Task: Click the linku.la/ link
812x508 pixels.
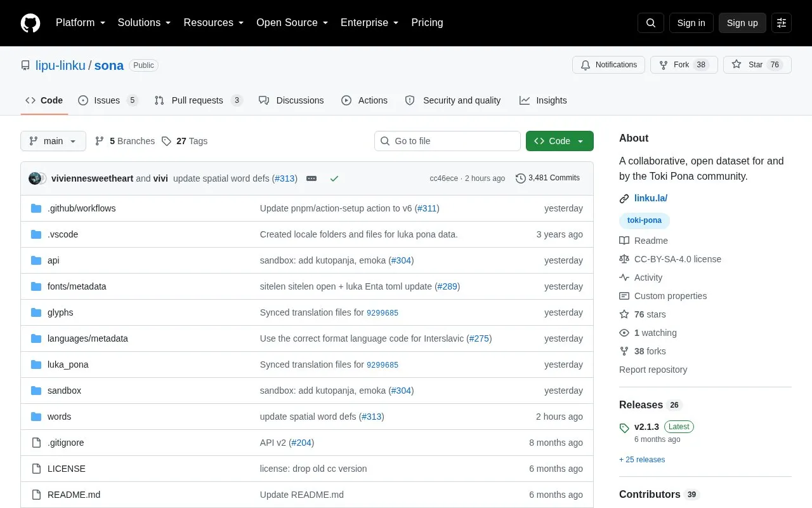Action: (x=651, y=198)
